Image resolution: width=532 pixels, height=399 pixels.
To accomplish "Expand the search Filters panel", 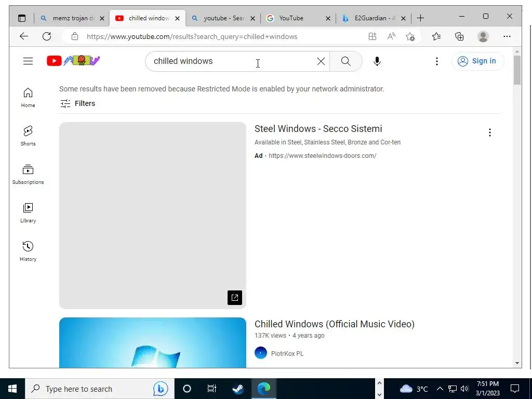I will [x=78, y=103].
